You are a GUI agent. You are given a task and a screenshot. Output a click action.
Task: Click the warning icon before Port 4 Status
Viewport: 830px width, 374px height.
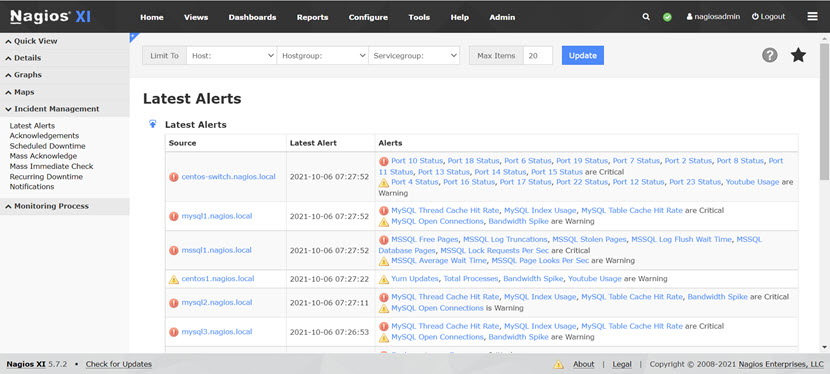pos(384,183)
